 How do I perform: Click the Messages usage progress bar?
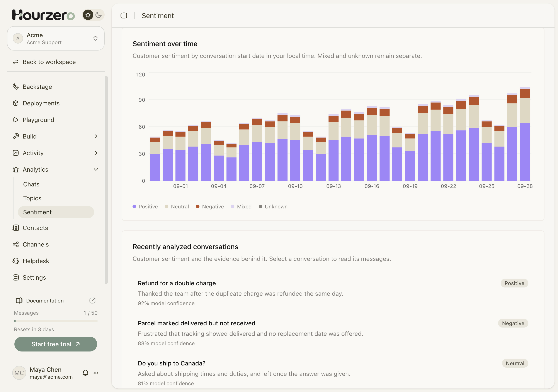point(56,321)
